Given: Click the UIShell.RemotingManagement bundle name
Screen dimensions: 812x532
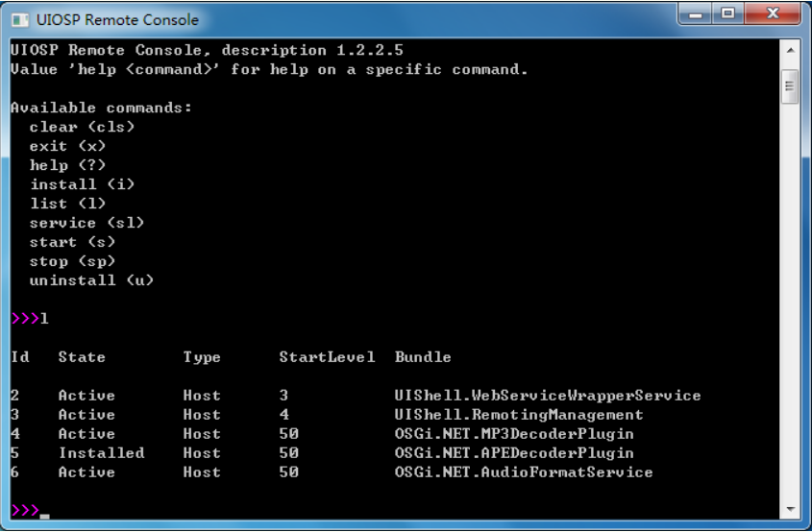Looking at the screenshot, I should [x=518, y=415].
